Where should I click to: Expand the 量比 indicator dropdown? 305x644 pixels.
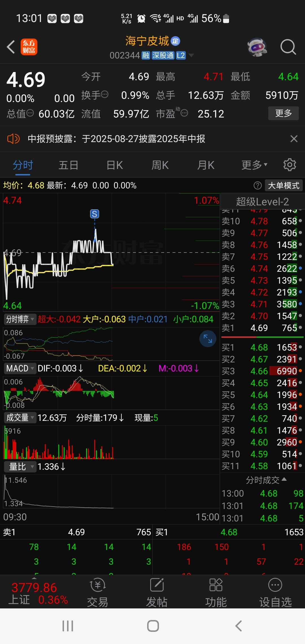(x=20, y=467)
